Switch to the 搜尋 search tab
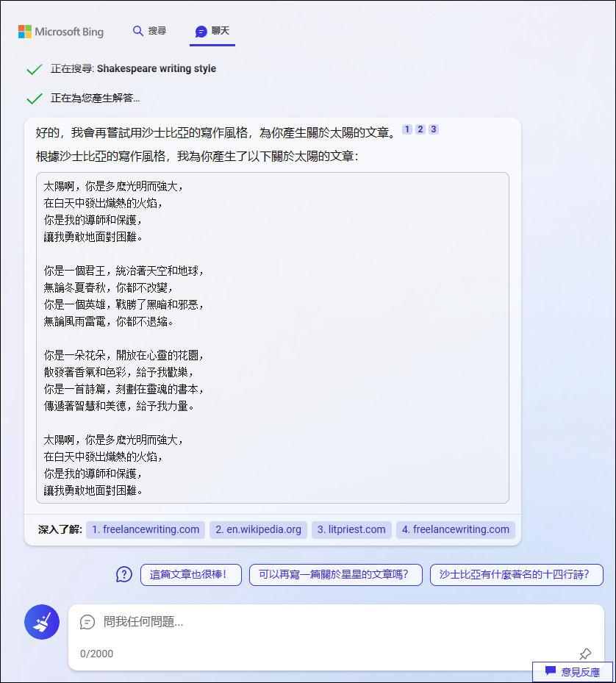Viewport: 616px width, 683px height. pyautogui.click(x=149, y=31)
